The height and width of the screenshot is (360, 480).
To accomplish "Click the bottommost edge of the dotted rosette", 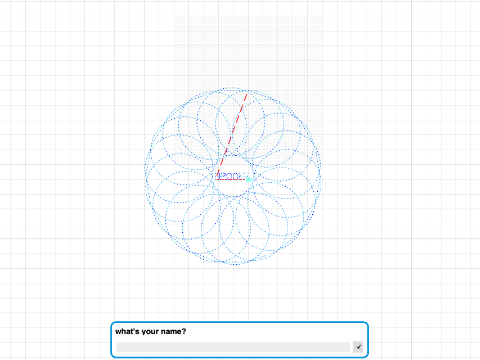I will (x=233, y=264).
